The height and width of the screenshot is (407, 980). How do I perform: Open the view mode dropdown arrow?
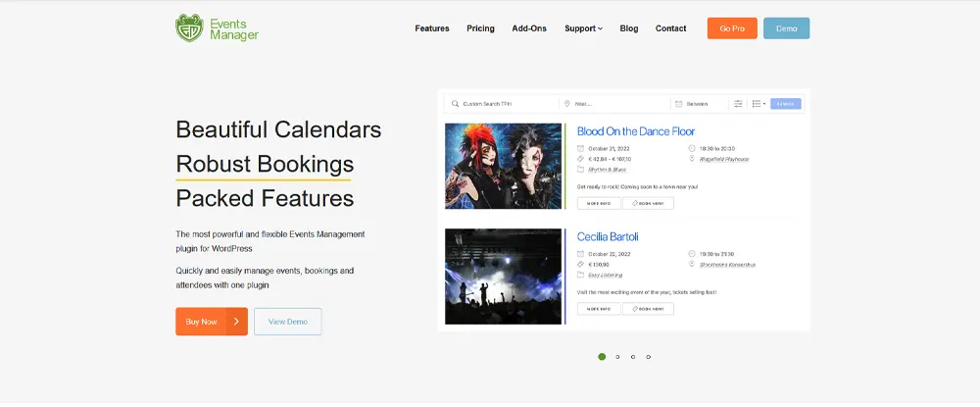coord(764,104)
